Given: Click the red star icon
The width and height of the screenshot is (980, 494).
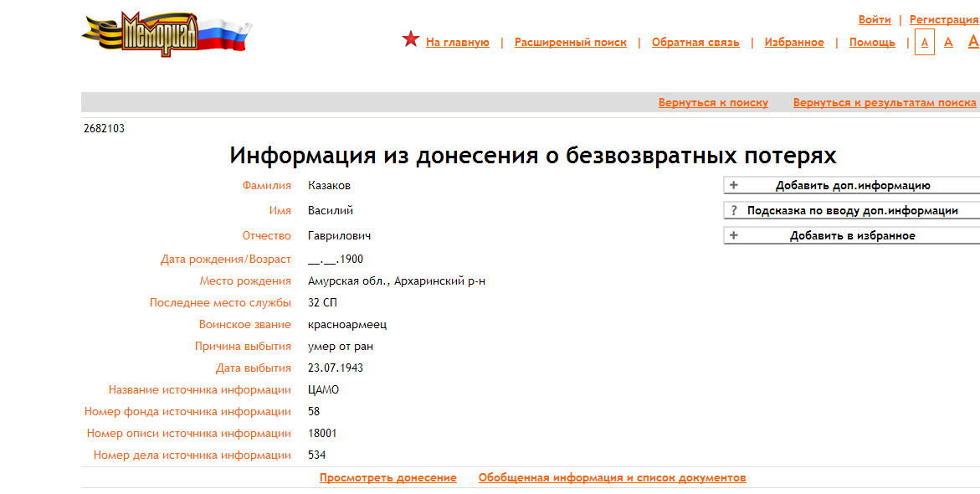Looking at the screenshot, I should [x=410, y=39].
